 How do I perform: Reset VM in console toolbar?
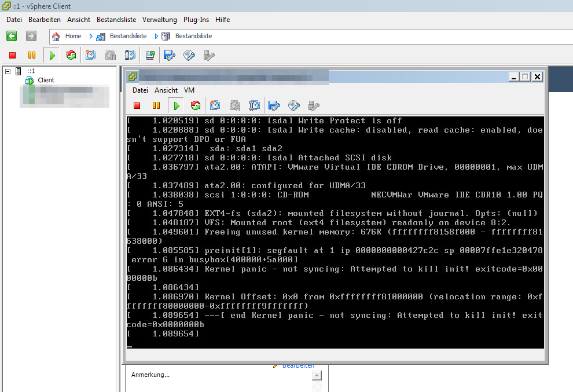[x=196, y=106]
